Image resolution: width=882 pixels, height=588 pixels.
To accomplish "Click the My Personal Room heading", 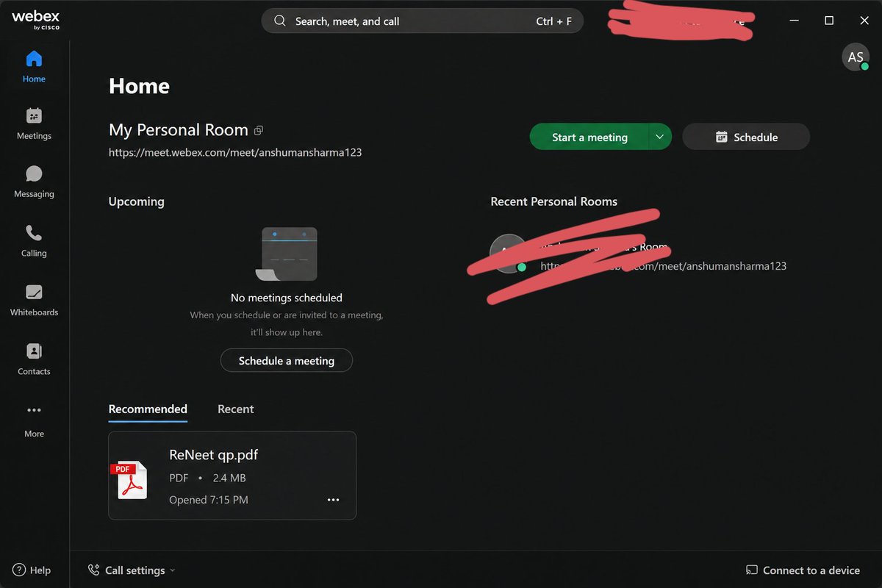I will coord(179,130).
